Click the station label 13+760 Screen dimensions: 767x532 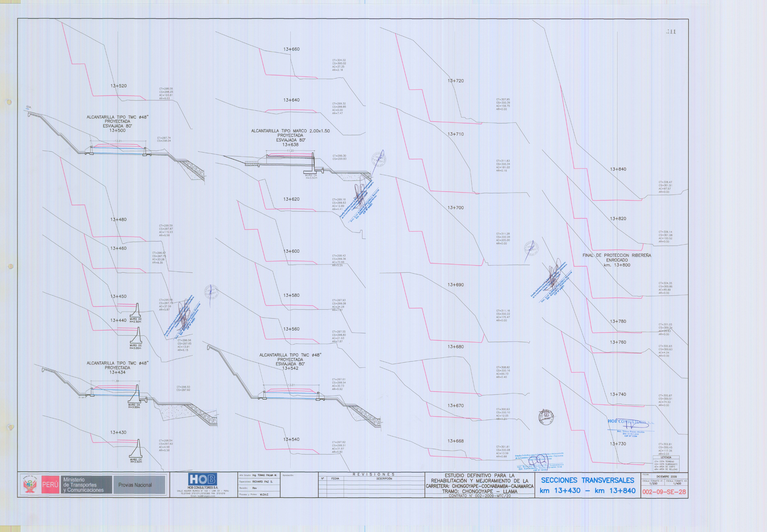tap(618, 342)
